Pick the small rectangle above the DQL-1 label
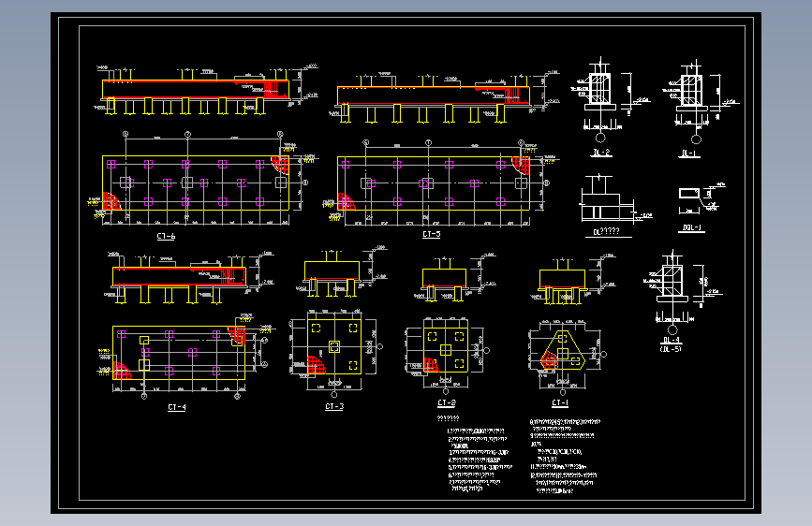 tap(688, 193)
